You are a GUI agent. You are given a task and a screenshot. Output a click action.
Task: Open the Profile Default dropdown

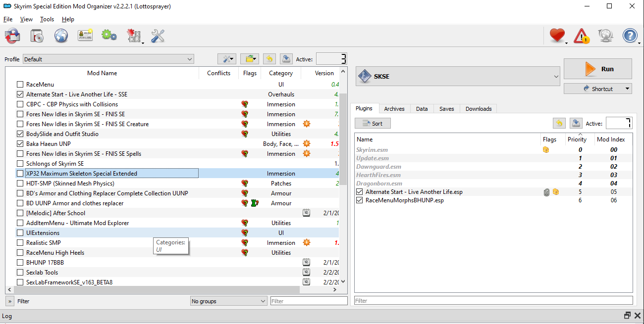108,59
